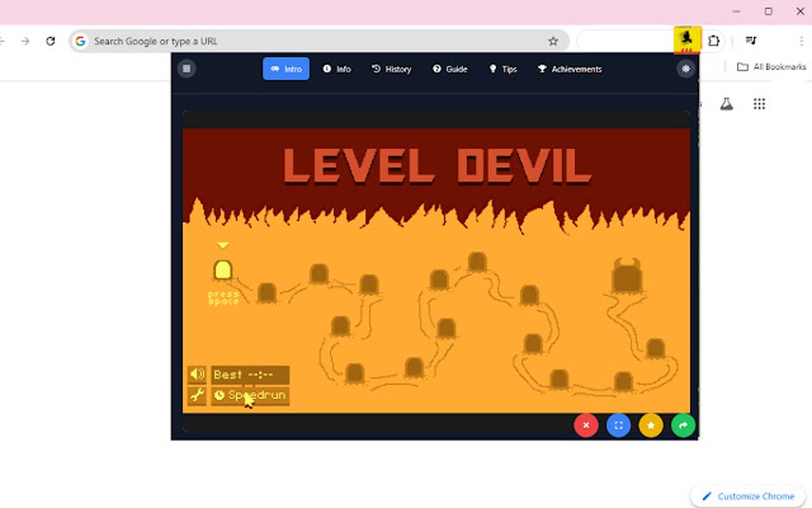
Task: Toggle fullscreen with the blue button
Action: coord(618,425)
